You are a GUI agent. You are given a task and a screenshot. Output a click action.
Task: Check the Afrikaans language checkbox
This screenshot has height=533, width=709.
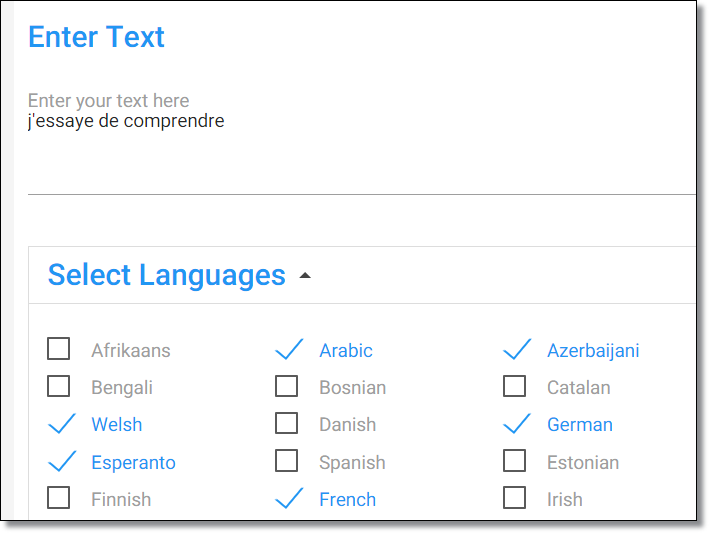coord(59,349)
